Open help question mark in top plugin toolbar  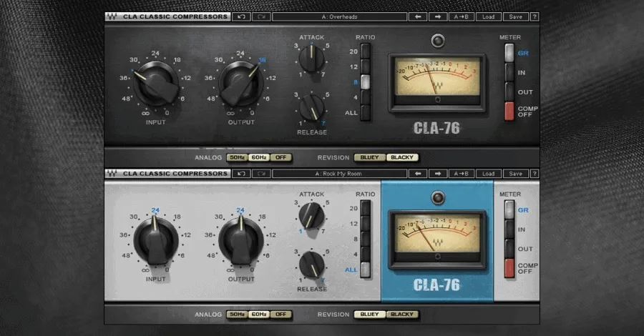535,17
